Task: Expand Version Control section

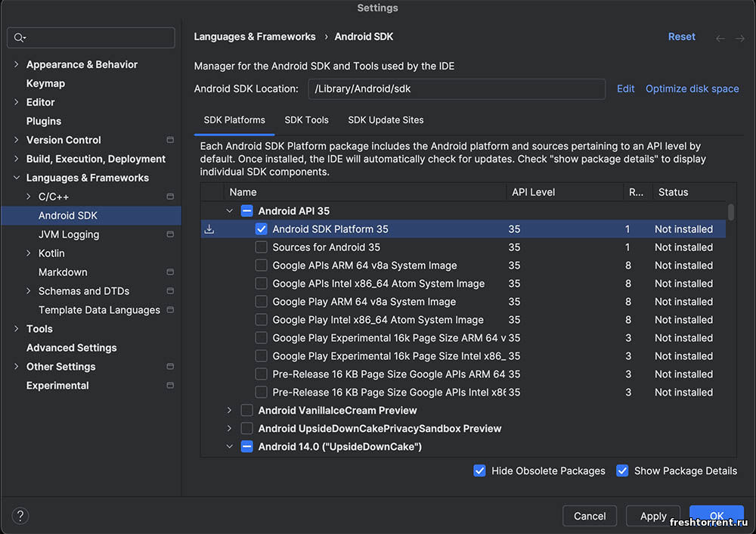Action: 17,140
